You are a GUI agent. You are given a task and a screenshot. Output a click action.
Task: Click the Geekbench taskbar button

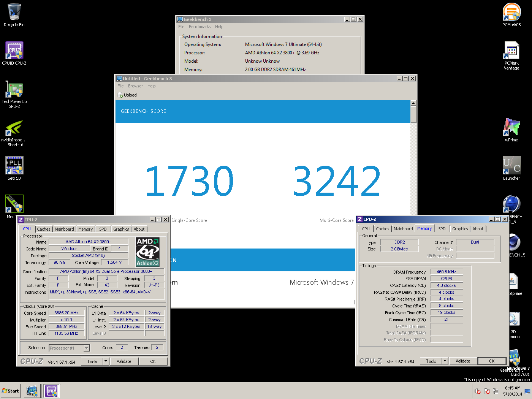click(32, 391)
